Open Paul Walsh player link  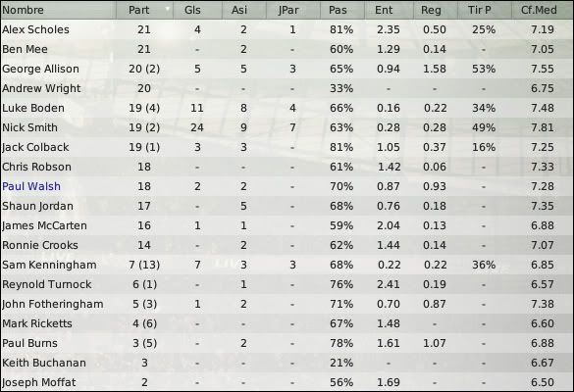click(x=31, y=186)
